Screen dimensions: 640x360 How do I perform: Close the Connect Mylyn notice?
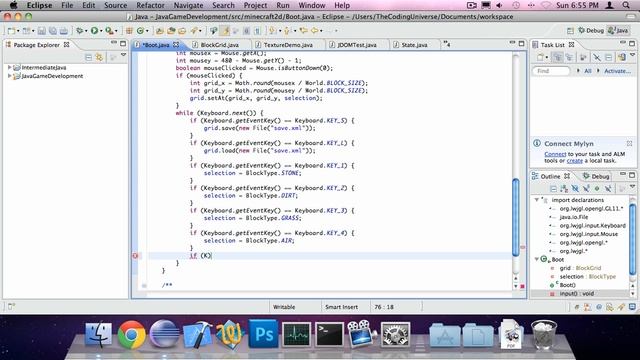pyautogui.click(x=629, y=143)
